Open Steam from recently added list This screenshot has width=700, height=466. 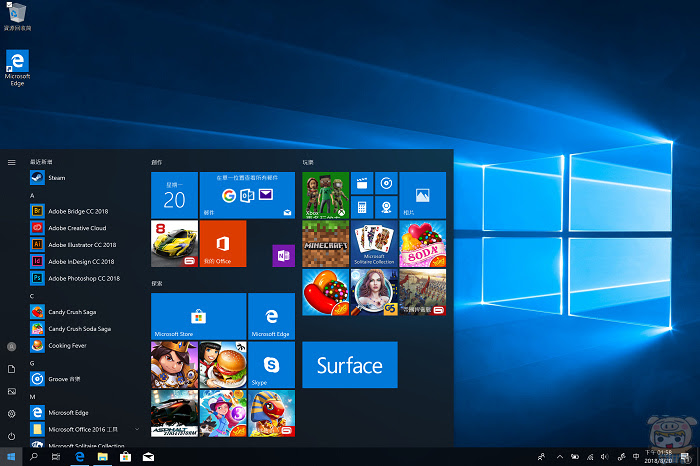pos(85,178)
